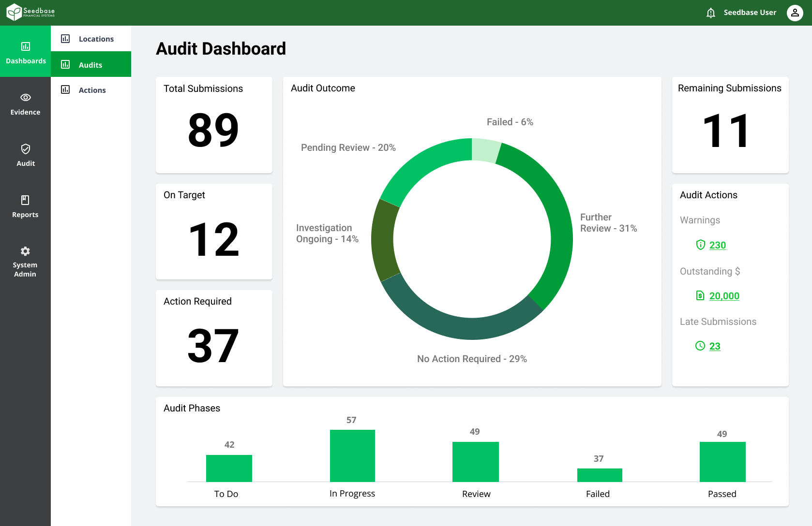Open System Admin settings
Image resolution: width=812 pixels, height=526 pixels.
click(25, 260)
